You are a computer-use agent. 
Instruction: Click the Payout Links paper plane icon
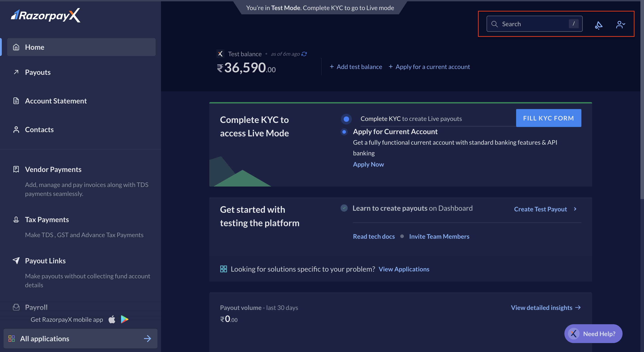16,261
